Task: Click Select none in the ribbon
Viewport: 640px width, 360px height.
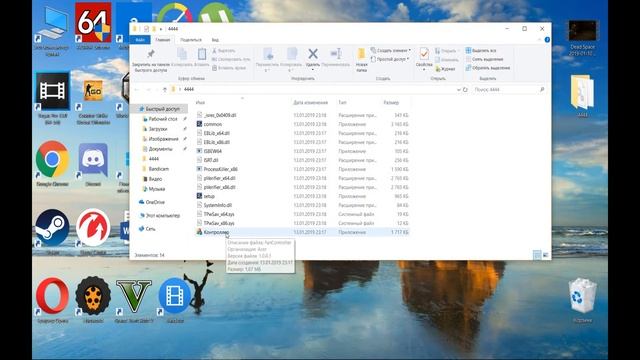Action: point(484,59)
